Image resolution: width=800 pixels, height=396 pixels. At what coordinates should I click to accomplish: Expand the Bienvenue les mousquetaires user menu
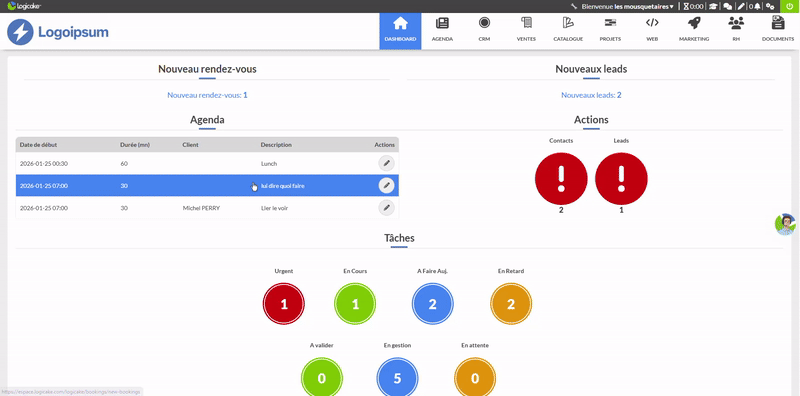[627, 7]
